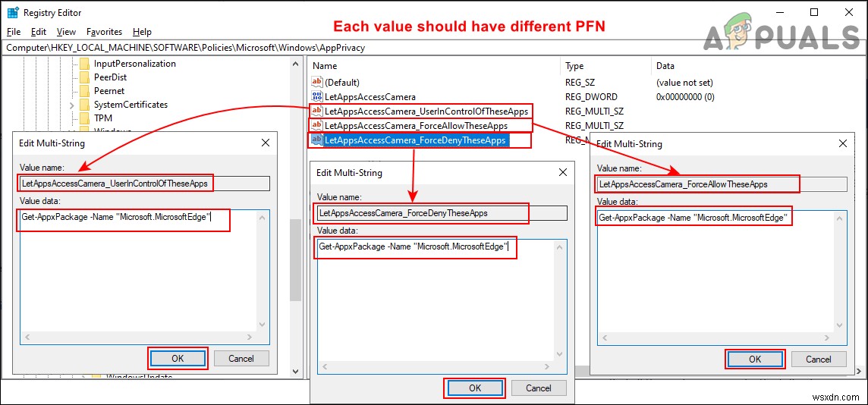The height and width of the screenshot is (405, 868).
Task: Click the registry path address bar
Action: [x=434, y=48]
